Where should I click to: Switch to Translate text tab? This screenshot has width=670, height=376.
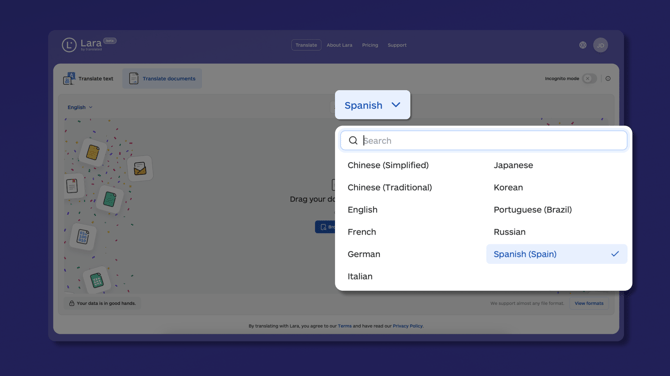(x=88, y=79)
